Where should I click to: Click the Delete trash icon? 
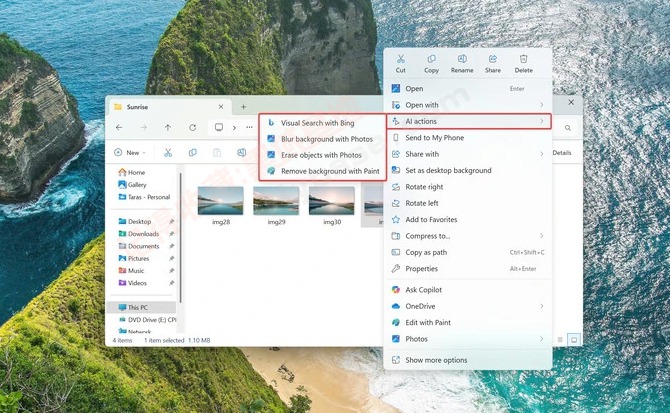(x=523, y=64)
